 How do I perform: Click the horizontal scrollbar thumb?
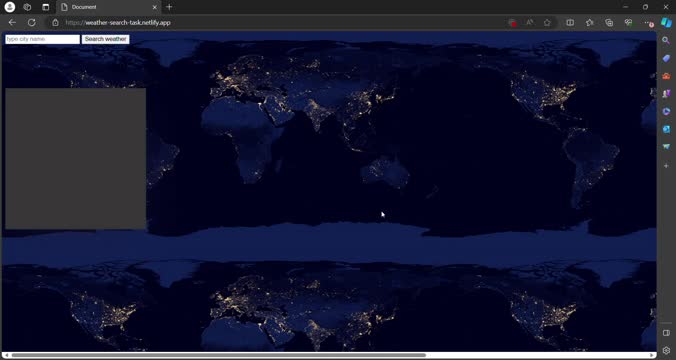point(219,355)
